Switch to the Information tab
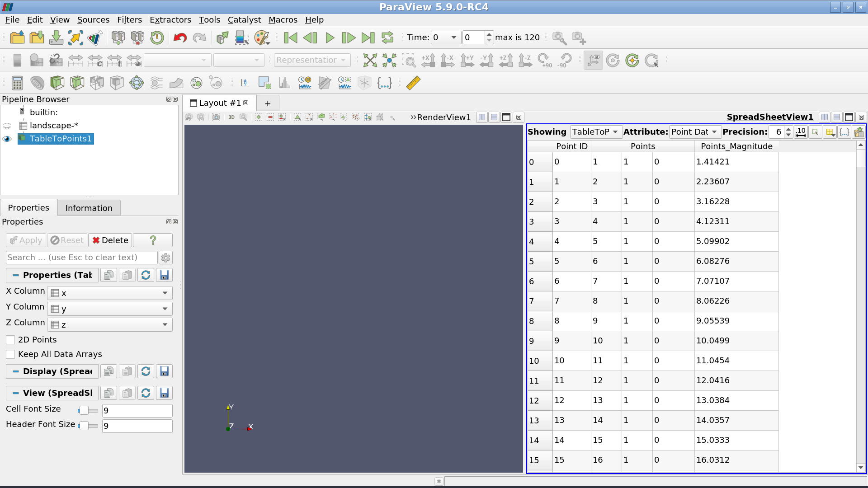The width and height of the screenshot is (868, 488). (x=89, y=208)
